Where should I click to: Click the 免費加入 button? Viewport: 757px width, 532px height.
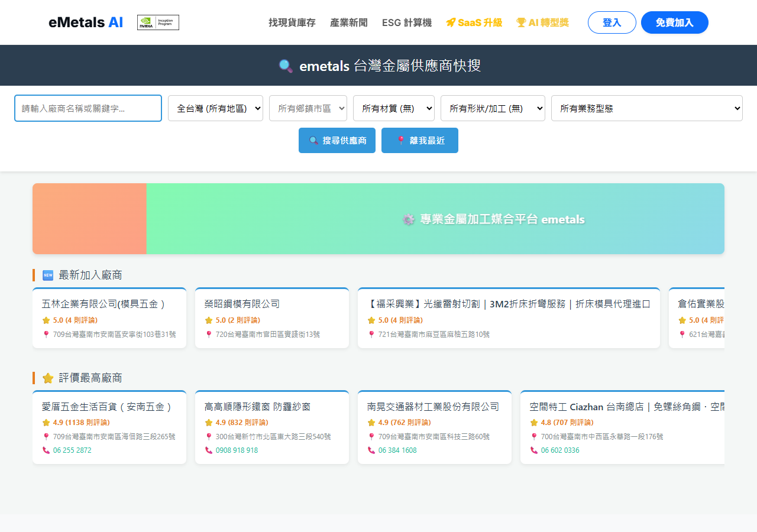pyautogui.click(x=675, y=22)
